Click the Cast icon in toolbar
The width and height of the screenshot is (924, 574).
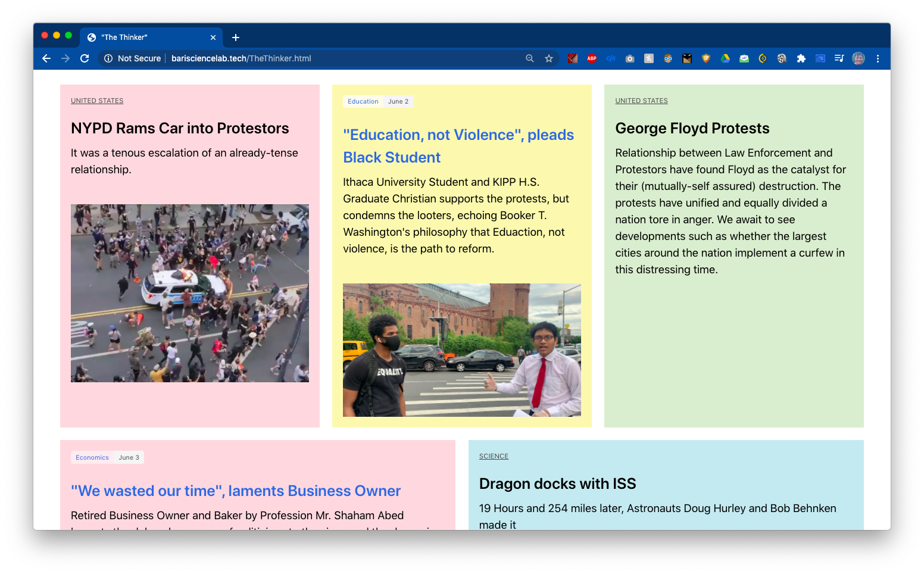coord(820,58)
